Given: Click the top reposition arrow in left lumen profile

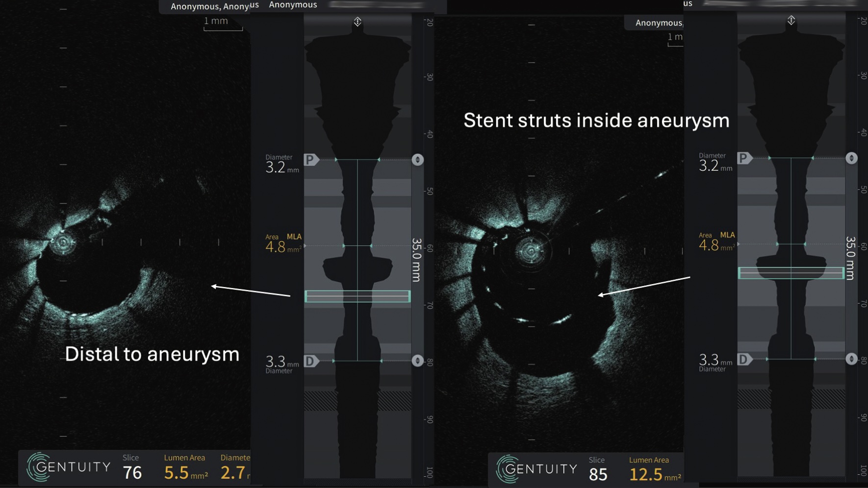Looking at the screenshot, I should click(357, 22).
